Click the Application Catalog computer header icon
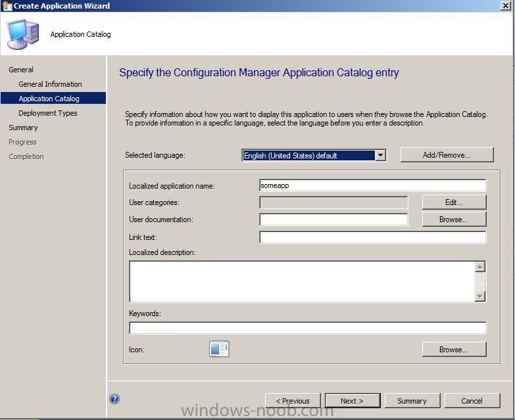This screenshot has height=420, width=515. tap(23, 34)
